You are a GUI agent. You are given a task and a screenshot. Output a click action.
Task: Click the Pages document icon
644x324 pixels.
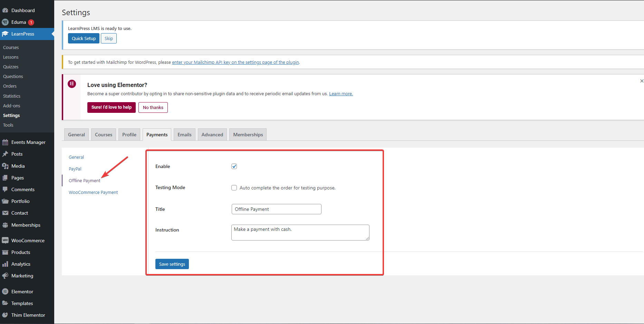click(5, 178)
